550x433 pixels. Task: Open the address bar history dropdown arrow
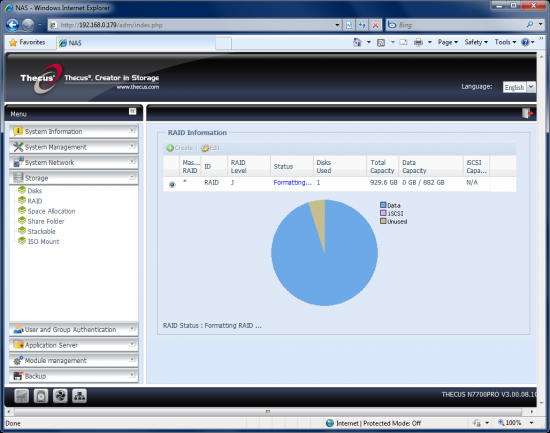click(337, 25)
